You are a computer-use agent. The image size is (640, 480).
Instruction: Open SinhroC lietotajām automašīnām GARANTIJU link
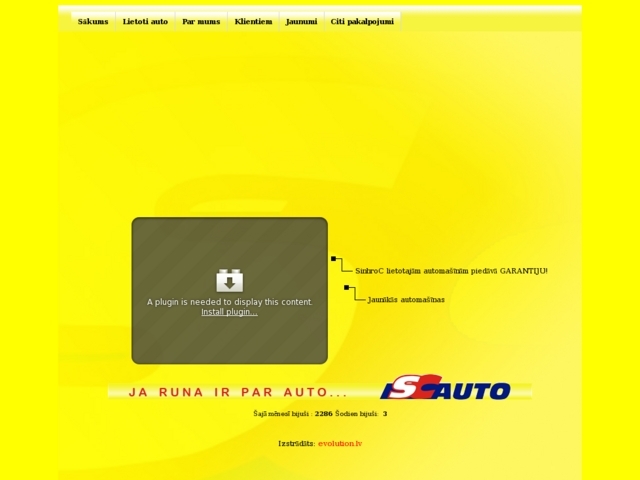coord(451,271)
